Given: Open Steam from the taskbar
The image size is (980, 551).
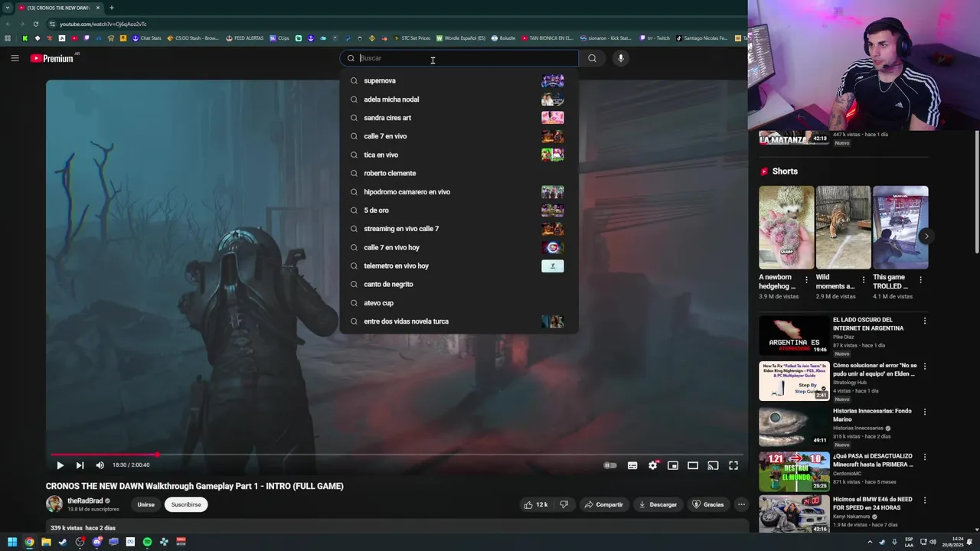Looking at the screenshot, I should pyautogui.click(x=63, y=542).
